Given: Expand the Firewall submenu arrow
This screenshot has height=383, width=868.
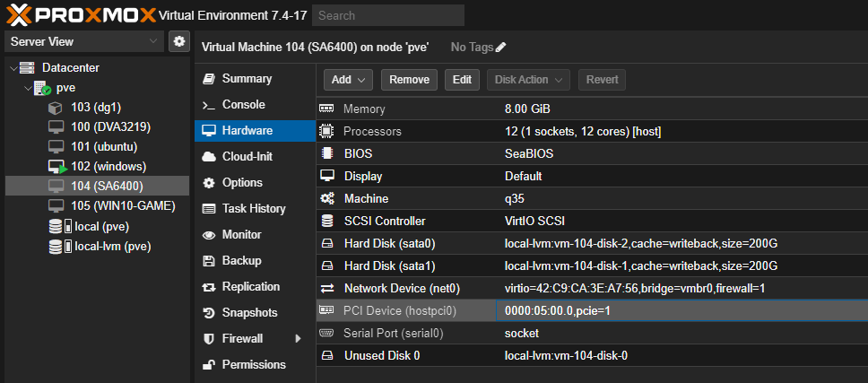Looking at the screenshot, I should [298, 339].
